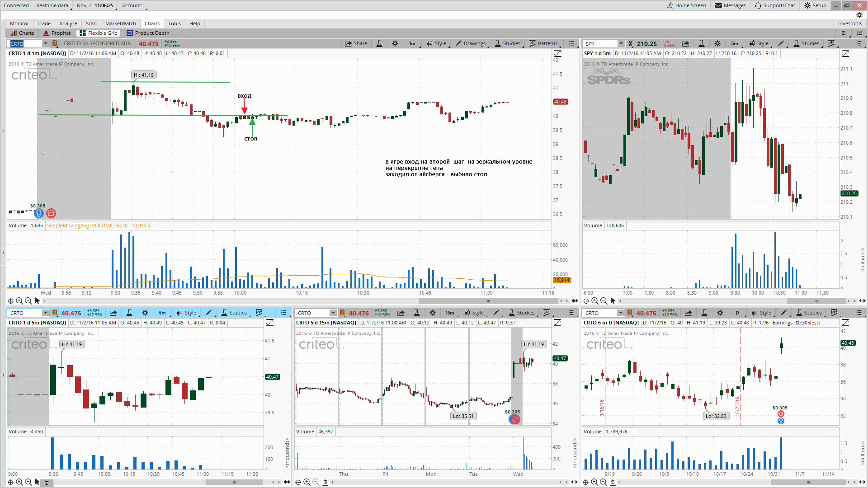Expand symbol dropdown on CRTO 1m chart
868x488 pixels.
(x=46, y=43)
